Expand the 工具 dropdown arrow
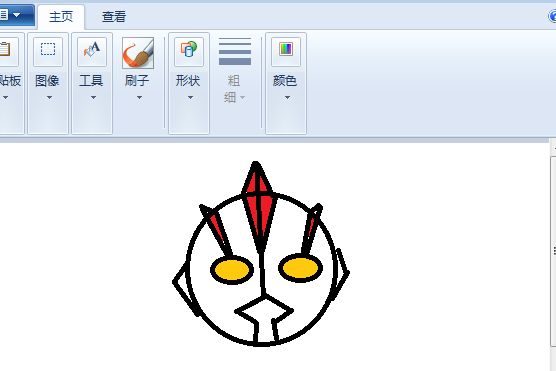The width and height of the screenshot is (556, 371). (93, 97)
